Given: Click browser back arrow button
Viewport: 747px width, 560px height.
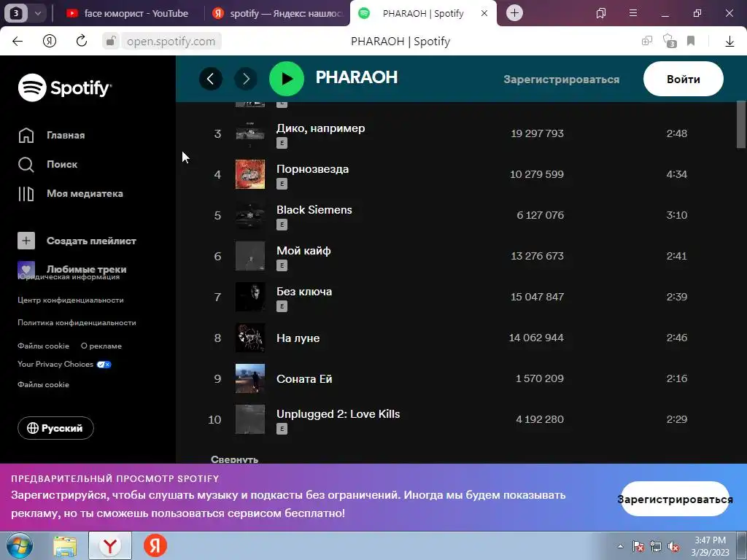Looking at the screenshot, I should click(18, 41).
